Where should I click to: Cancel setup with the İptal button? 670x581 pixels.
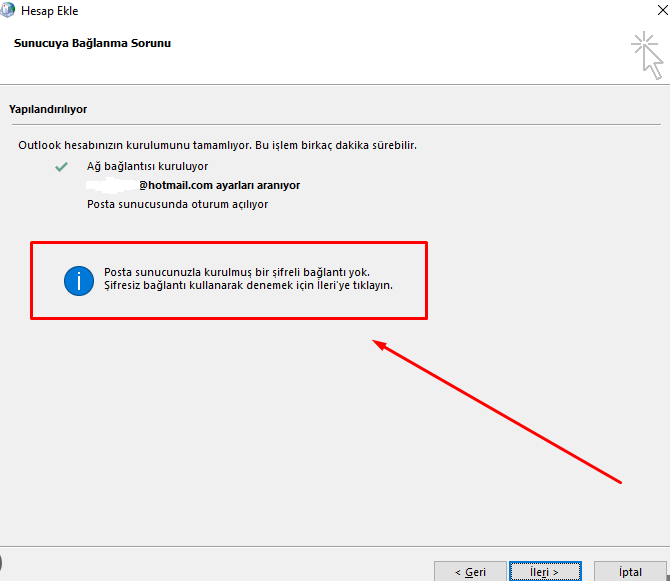pos(630,572)
